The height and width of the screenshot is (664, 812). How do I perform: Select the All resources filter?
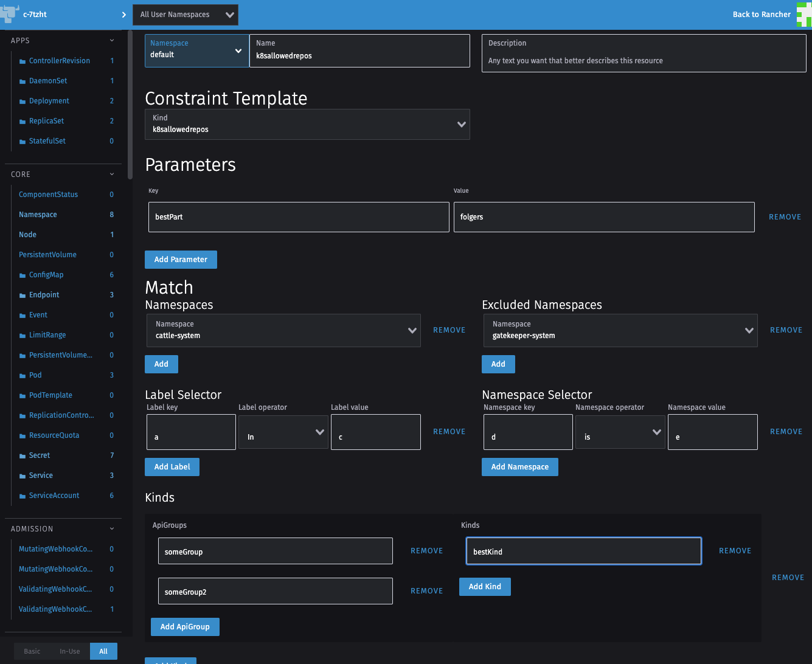103,651
